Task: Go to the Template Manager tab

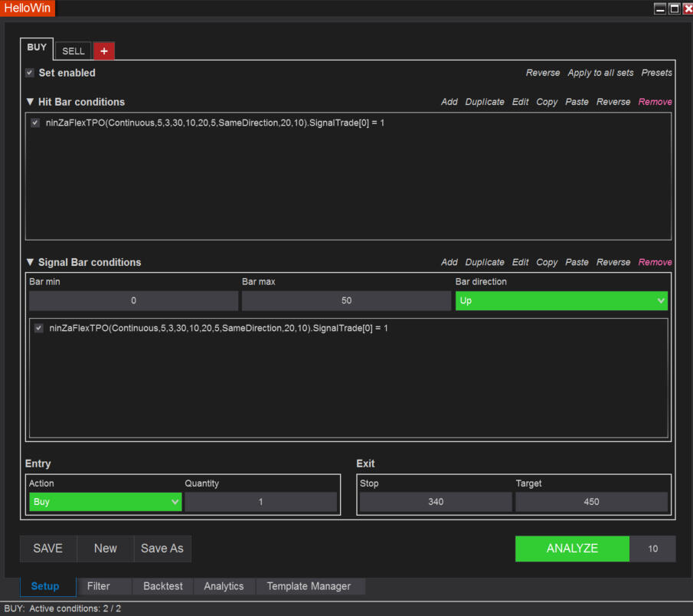Action: [309, 586]
